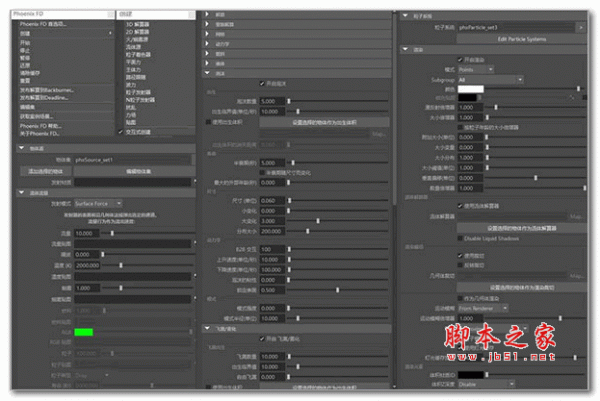Toggle the 使用裁切 checkbox
The width and height of the screenshot is (600, 401).
(460, 255)
